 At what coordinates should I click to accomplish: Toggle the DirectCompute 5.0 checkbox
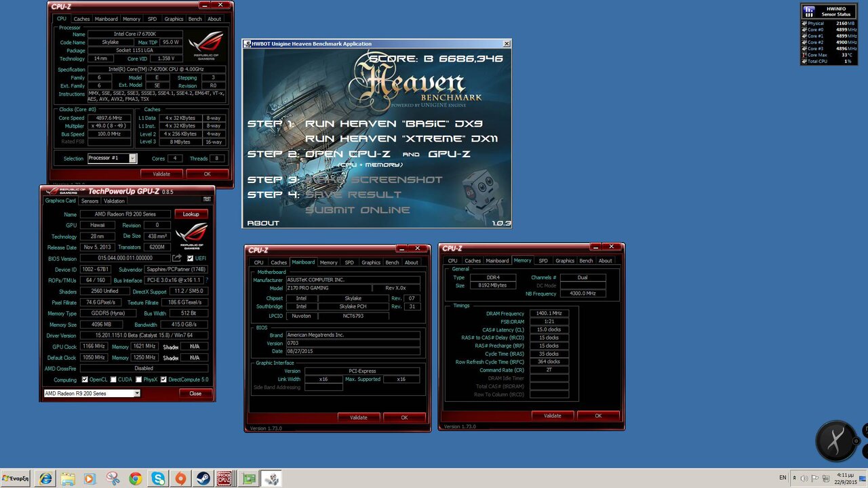pyautogui.click(x=164, y=380)
